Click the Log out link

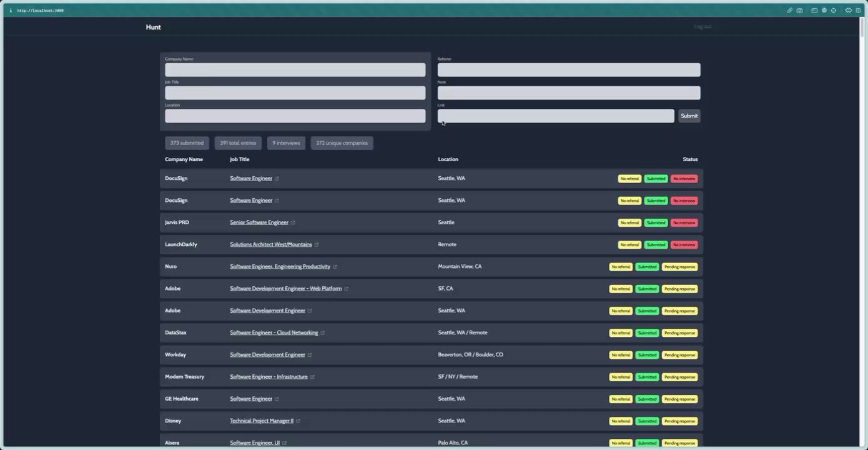point(703,26)
